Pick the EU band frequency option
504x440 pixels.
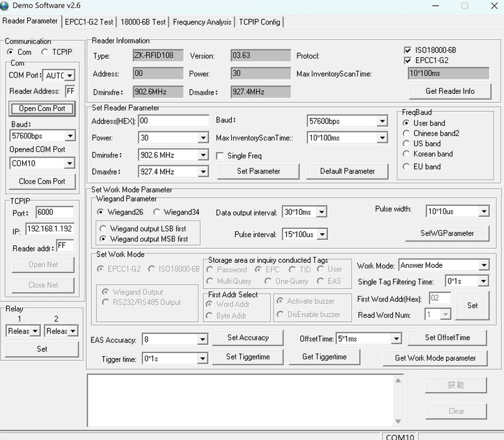[406, 166]
